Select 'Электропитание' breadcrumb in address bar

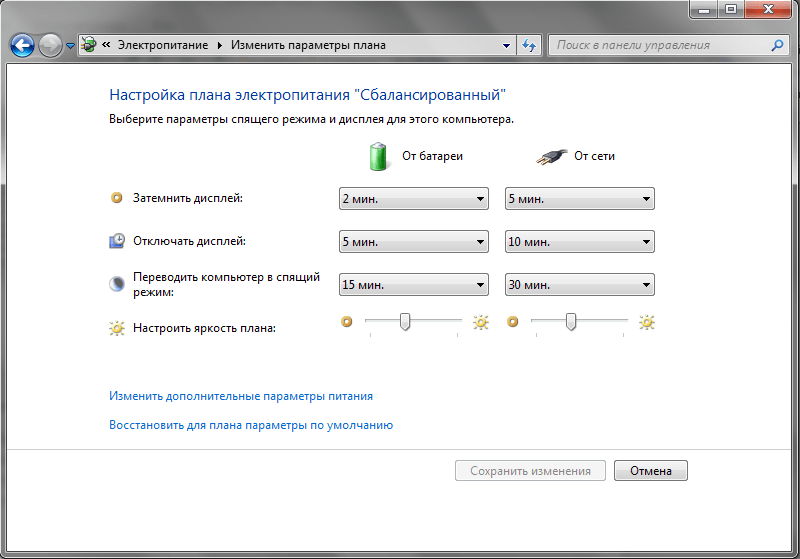[x=163, y=45]
